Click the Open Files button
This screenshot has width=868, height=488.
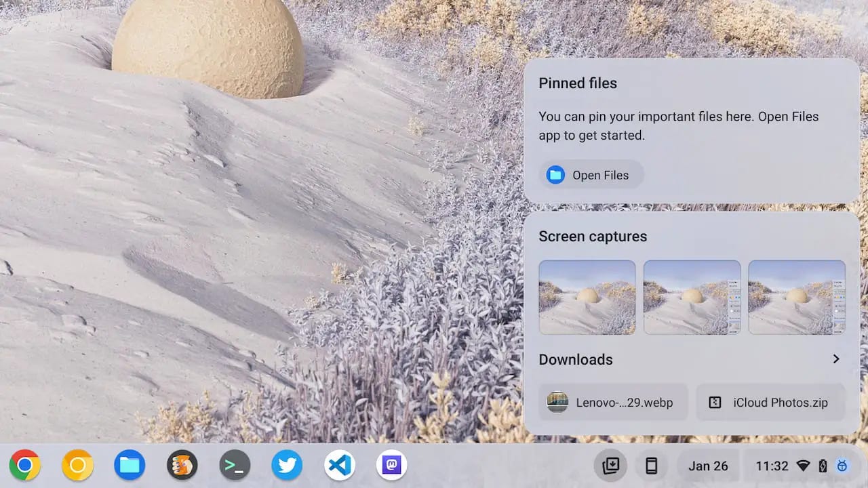591,175
